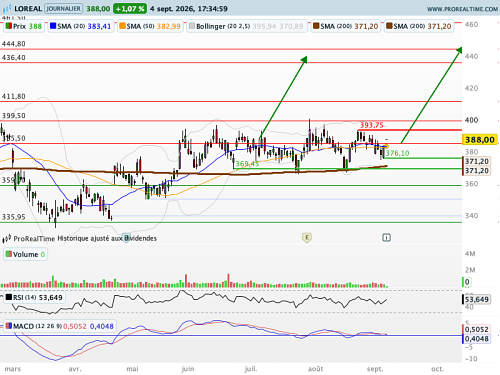Select the Bollinger (20 2,5) legend
The height and width of the screenshot is (375, 500).
pos(246,26)
